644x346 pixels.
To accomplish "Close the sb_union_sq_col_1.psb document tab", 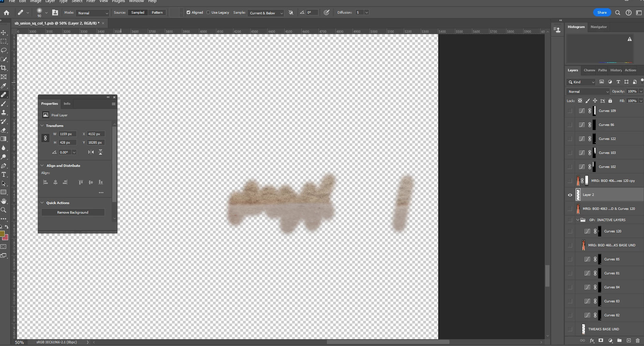I will click(x=103, y=23).
